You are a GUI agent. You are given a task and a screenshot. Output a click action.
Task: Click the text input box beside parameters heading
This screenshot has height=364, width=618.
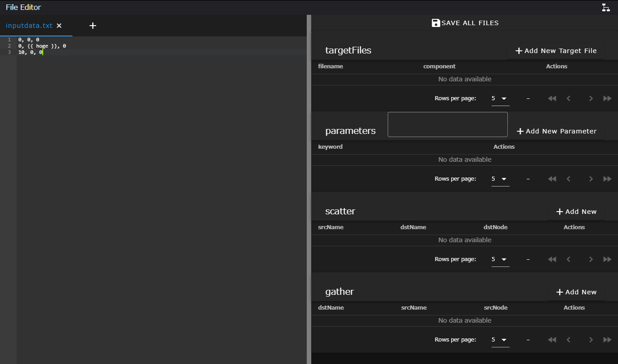pyautogui.click(x=448, y=124)
